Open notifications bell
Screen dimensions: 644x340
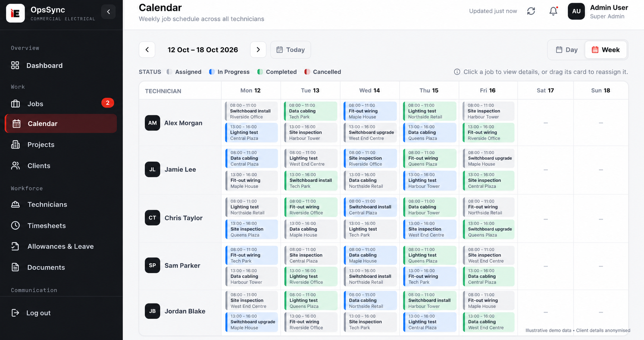click(553, 11)
